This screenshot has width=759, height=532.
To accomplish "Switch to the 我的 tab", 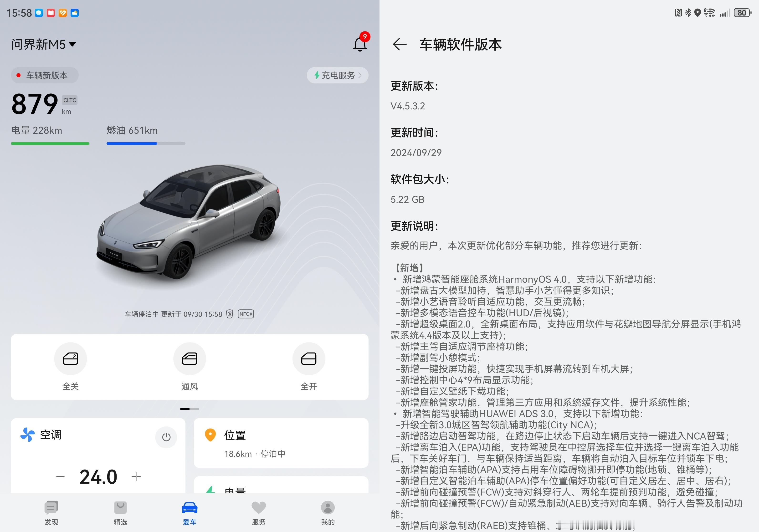I will pyautogui.click(x=328, y=513).
